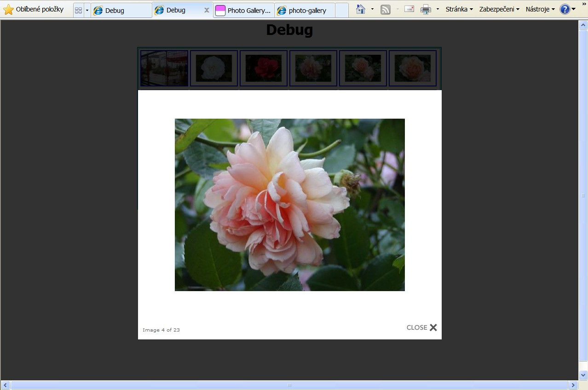Close the active Debug tab

[x=207, y=10]
